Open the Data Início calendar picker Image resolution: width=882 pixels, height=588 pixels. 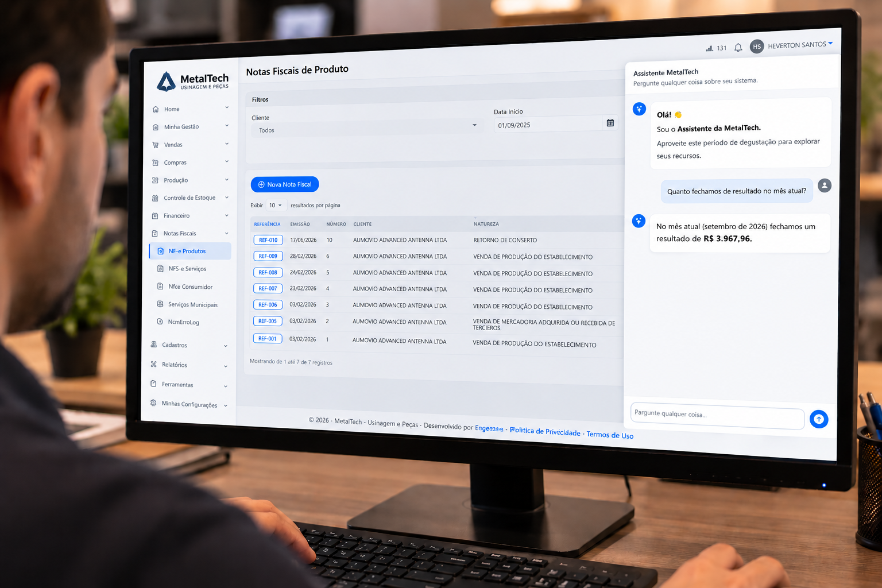610,123
